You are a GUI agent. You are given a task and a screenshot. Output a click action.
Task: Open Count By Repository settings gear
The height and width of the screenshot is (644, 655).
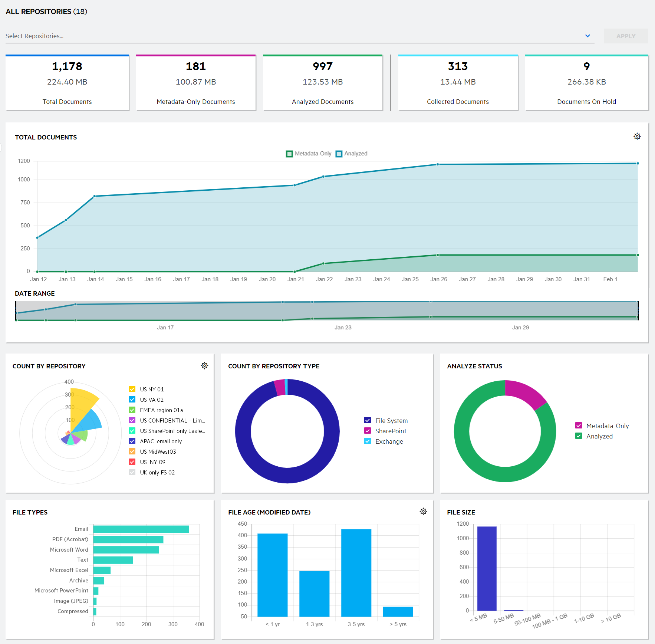(x=204, y=366)
